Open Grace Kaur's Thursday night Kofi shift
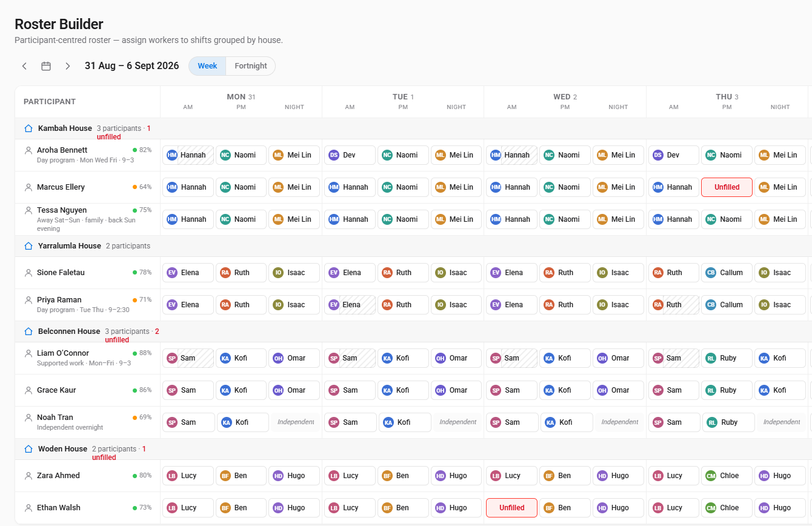Image resolution: width=812 pixels, height=526 pixels. pos(780,390)
